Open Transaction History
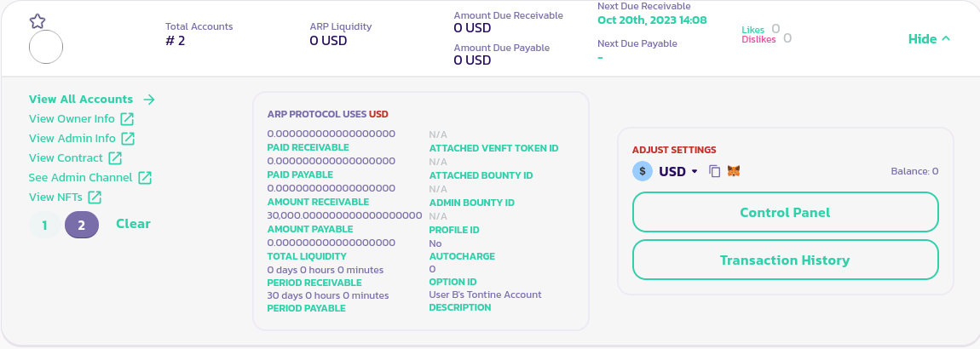Screen dimensions: 980x349 tap(785, 260)
